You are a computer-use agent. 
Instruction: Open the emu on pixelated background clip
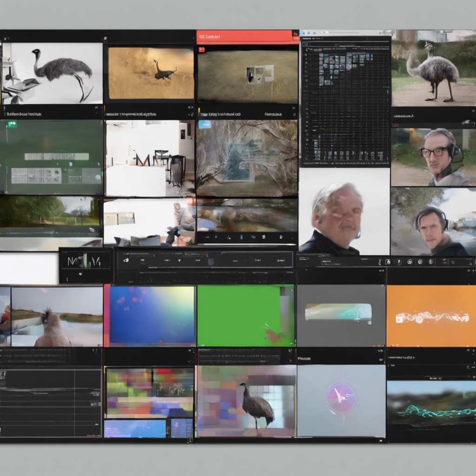[x=246, y=401]
